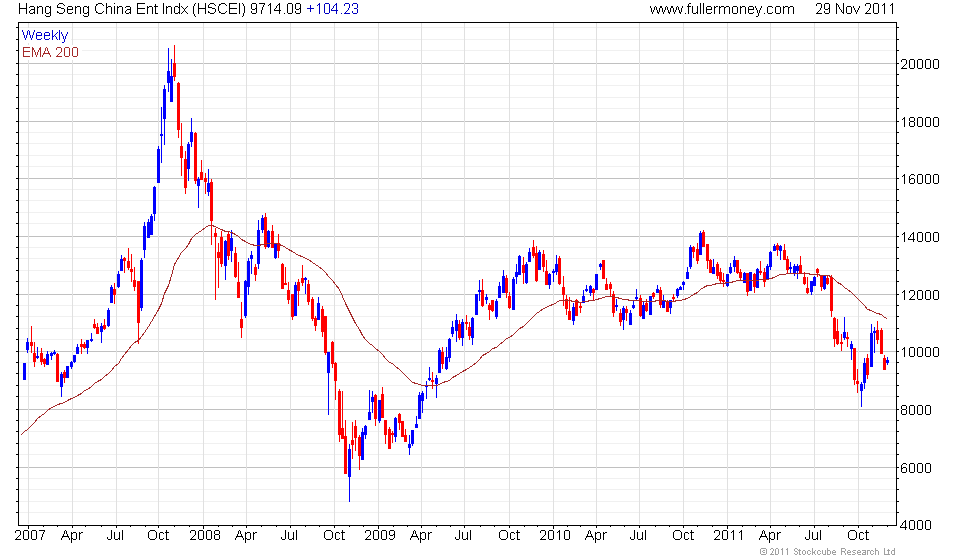
Task: Click the 2010 x-axis label
Action: [x=555, y=536]
